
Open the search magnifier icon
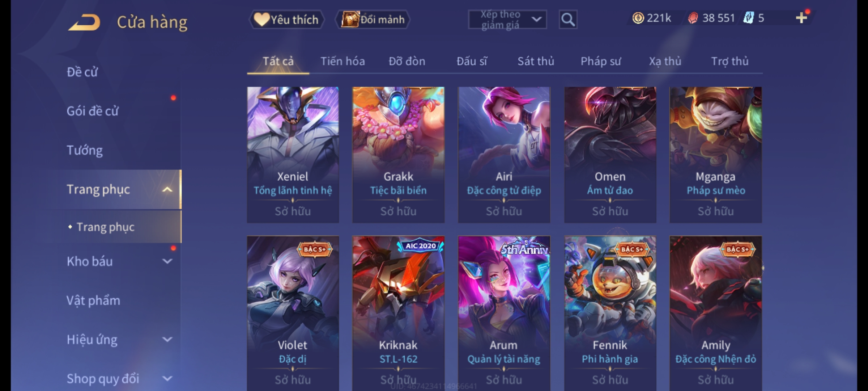point(568,20)
